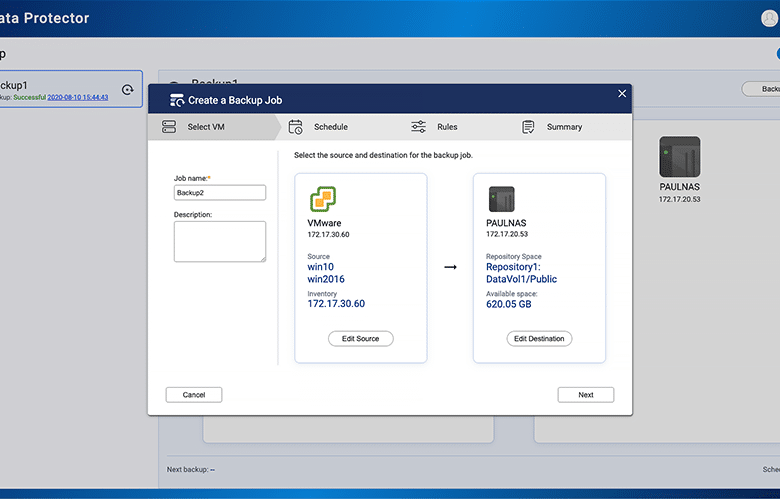Click the VMware 172.17.30.60 host address
The image size is (780, 499).
click(328, 234)
